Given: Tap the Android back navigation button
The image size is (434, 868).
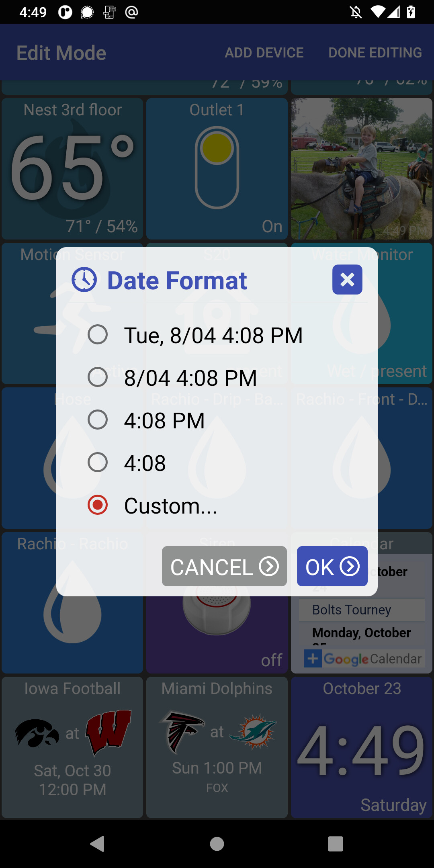Looking at the screenshot, I should (98, 844).
